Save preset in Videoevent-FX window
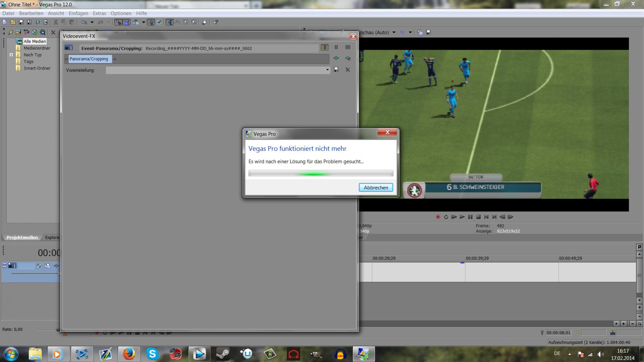Screen dimensions: 644x362 coord(336,70)
